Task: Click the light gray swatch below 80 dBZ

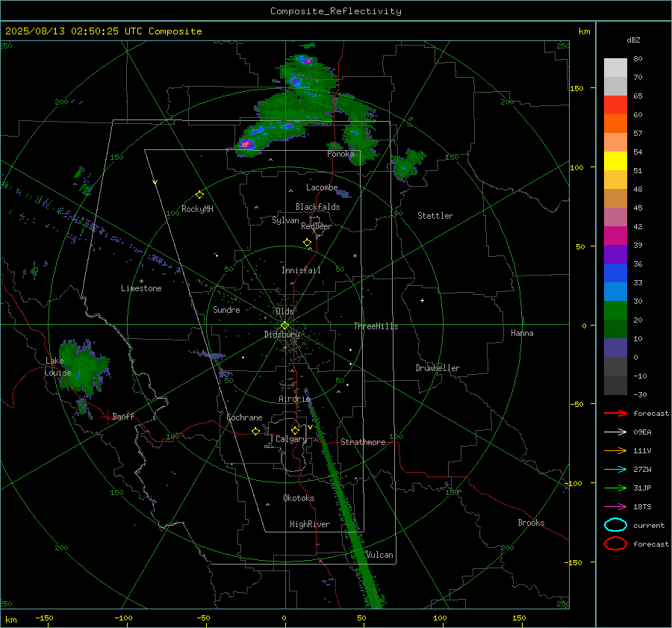Action: pos(615,68)
